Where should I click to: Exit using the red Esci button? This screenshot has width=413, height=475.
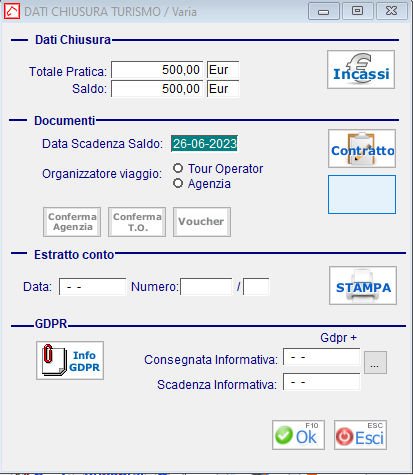click(x=361, y=435)
